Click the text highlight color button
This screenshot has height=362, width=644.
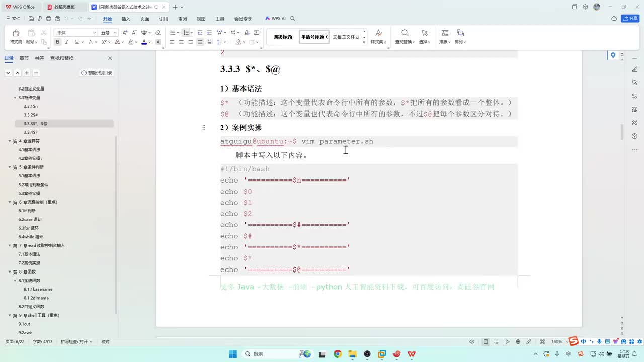tap(131, 42)
